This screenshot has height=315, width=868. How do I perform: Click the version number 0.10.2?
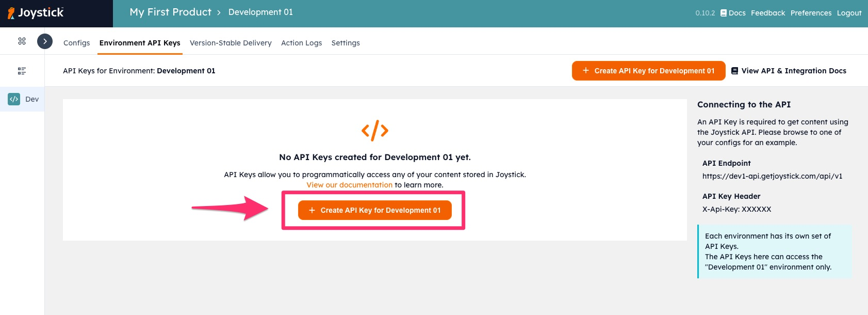pos(705,13)
